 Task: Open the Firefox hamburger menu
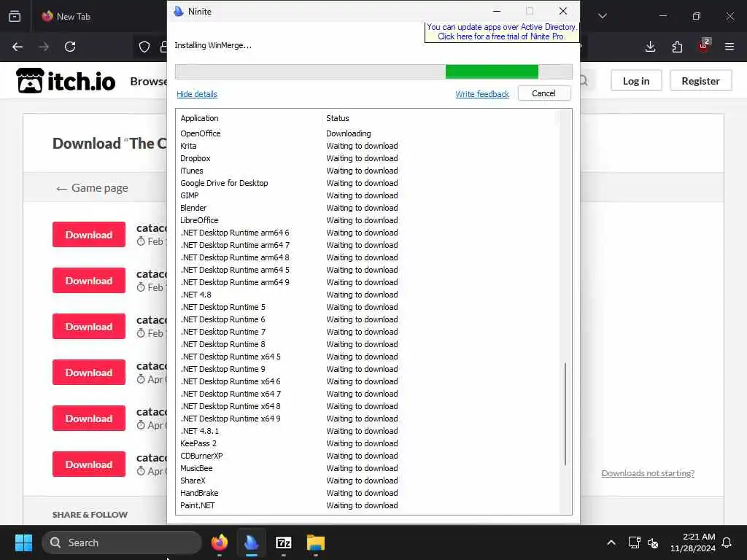729,47
